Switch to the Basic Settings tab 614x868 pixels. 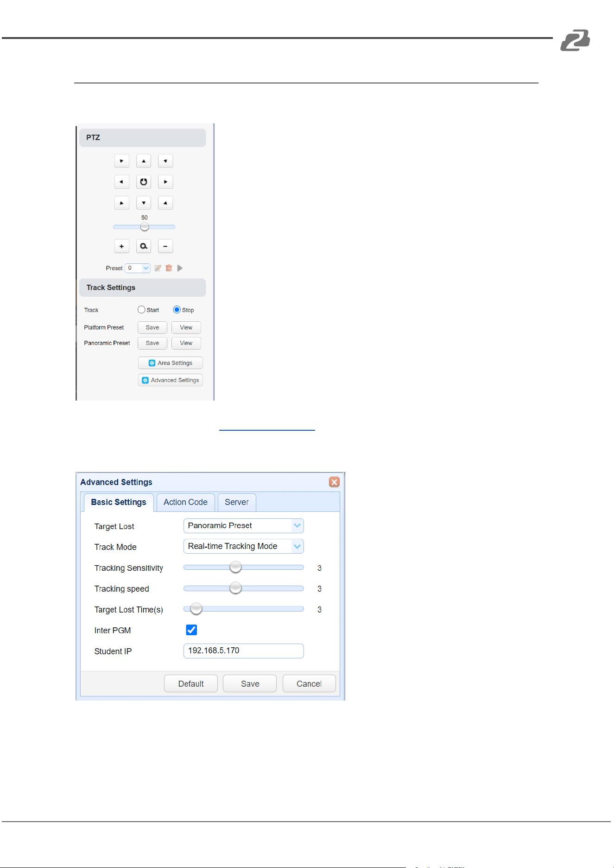click(x=119, y=502)
